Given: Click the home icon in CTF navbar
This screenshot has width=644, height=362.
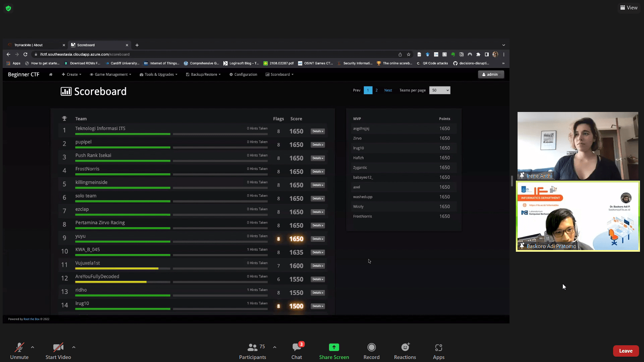Looking at the screenshot, I should pos(51,74).
